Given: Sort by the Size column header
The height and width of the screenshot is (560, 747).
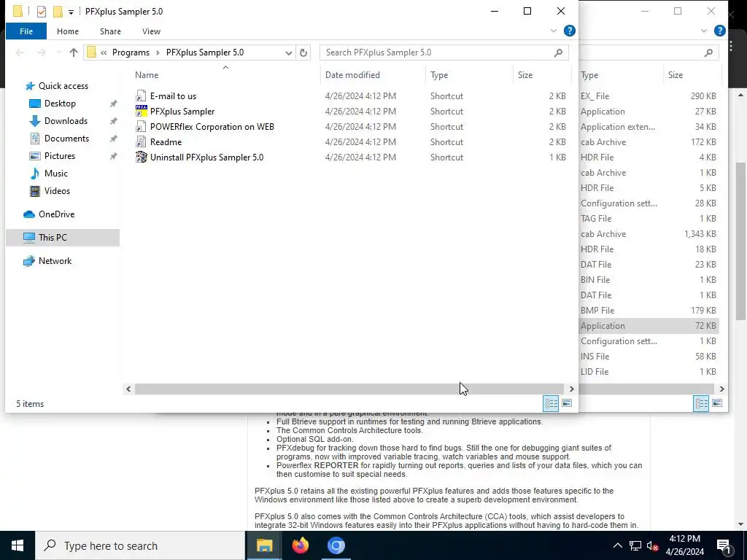Looking at the screenshot, I should pos(525,75).
